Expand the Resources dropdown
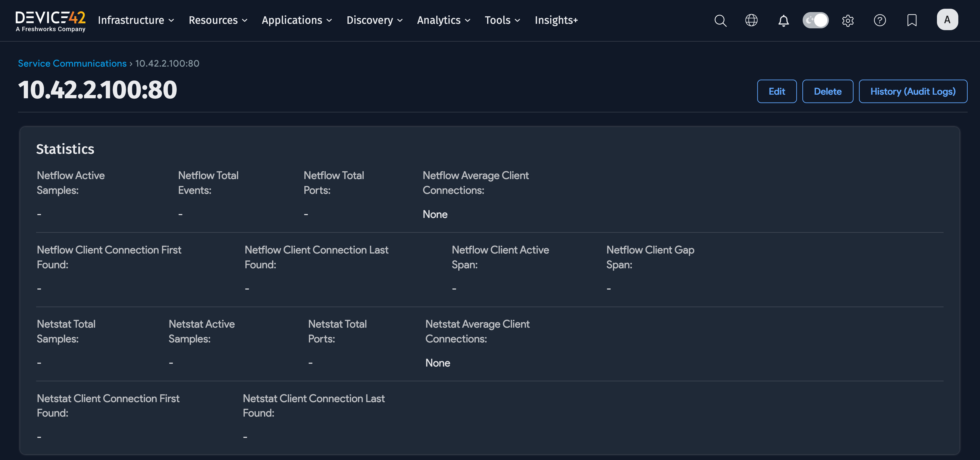This screenshot has height=460, width=980. click(x=218, y=20)
